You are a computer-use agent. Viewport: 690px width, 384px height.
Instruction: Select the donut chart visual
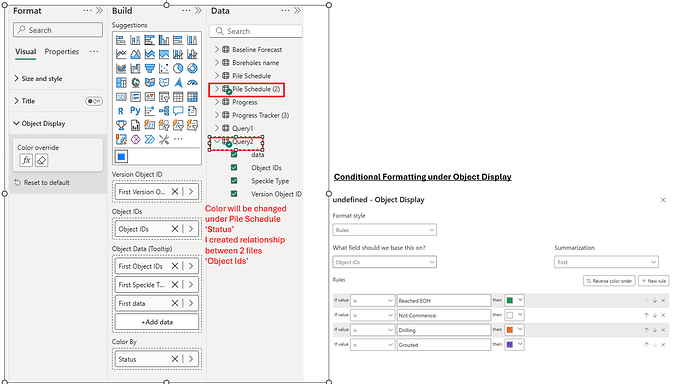pos(192,69)
